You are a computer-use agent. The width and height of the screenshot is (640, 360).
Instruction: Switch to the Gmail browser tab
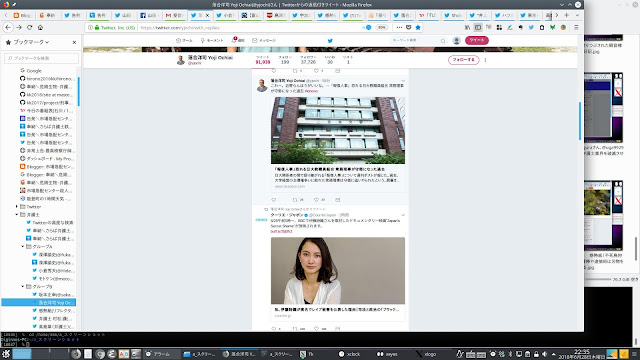click(x=175, y=15)
